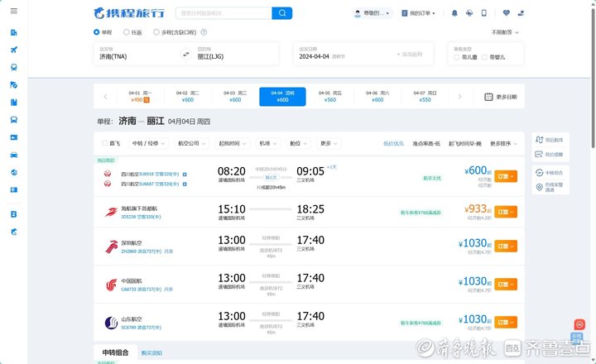Open the airplane flights icon in sidebar
596x364 pixels.
[x=14, y=50]
